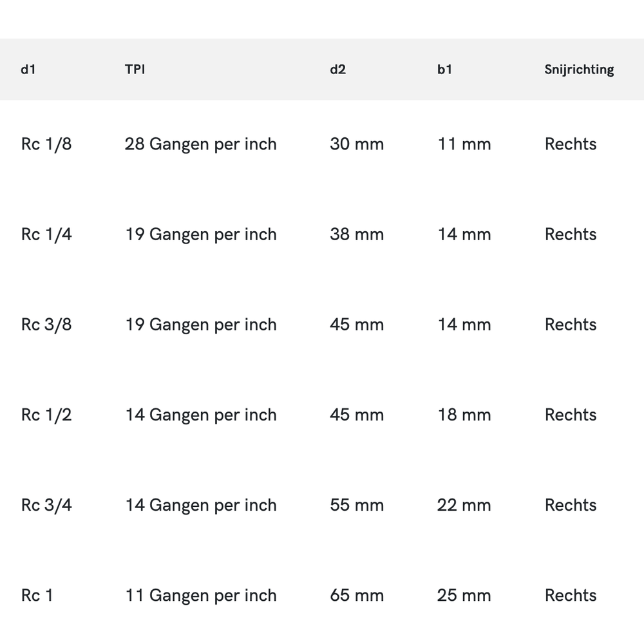Viewport: 644px width, 644px height.
Task: Click the b1 column header
Action: coord(444,70)
